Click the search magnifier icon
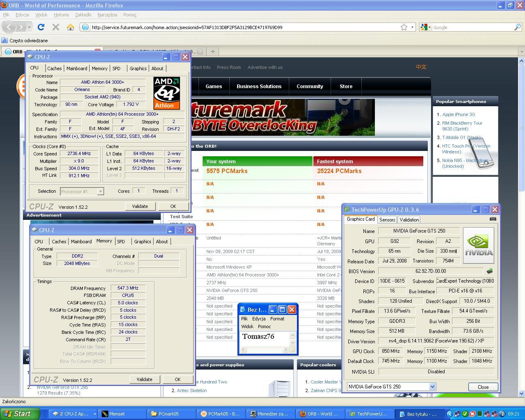525x420 pixels. pyautogui.click(x=518, y=27)
